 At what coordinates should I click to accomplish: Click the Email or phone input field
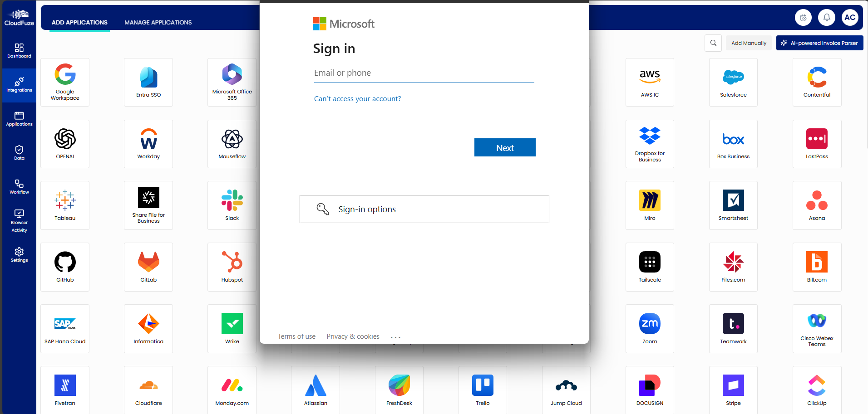[424, 73]
